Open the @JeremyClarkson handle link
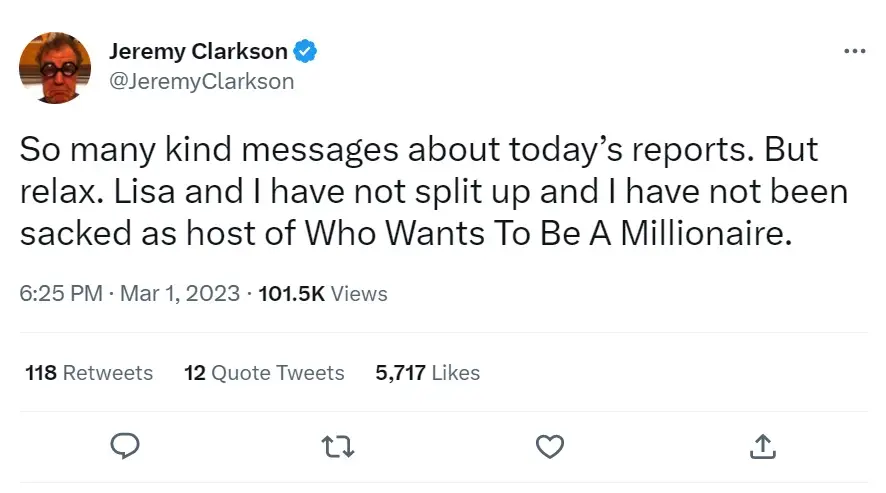The height and width of the screenshot is (493, 886). click(x=201, y=81)
